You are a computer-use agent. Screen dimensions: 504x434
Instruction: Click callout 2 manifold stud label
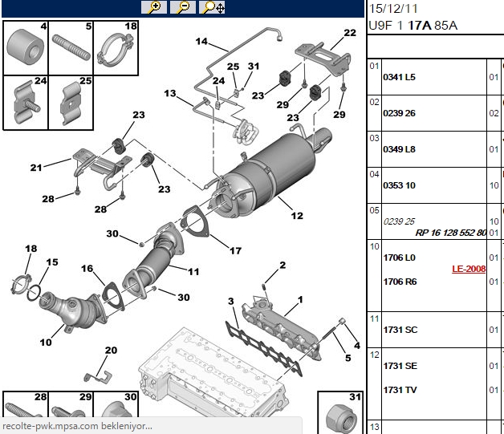point(282,265)
